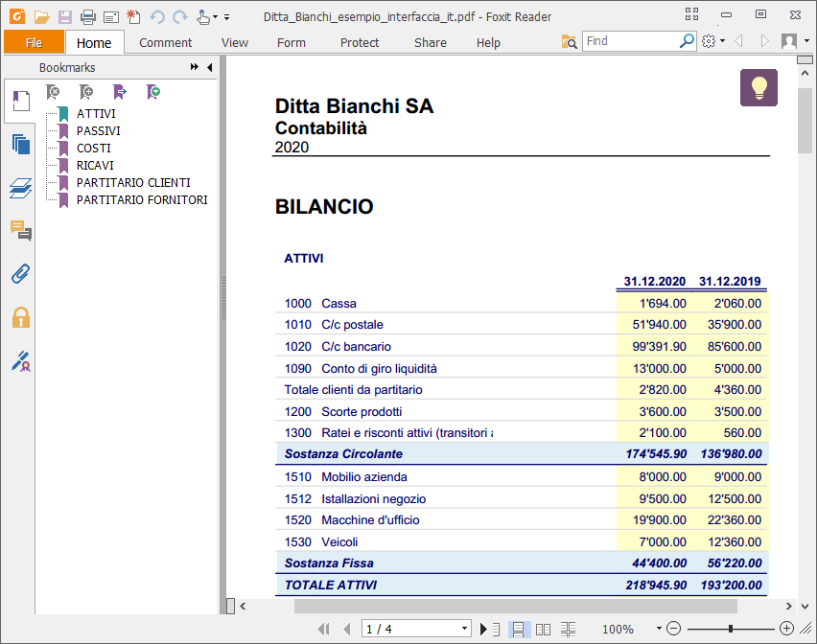This screenshot has height=644, width=817.
Task: Click the add new bookmark icon
Action: tap(86, 92)
